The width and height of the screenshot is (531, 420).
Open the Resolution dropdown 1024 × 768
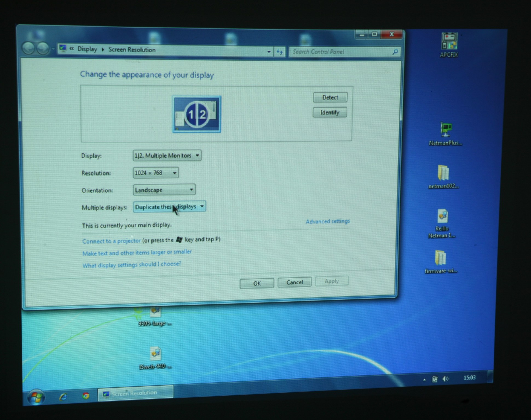(156, 173)
